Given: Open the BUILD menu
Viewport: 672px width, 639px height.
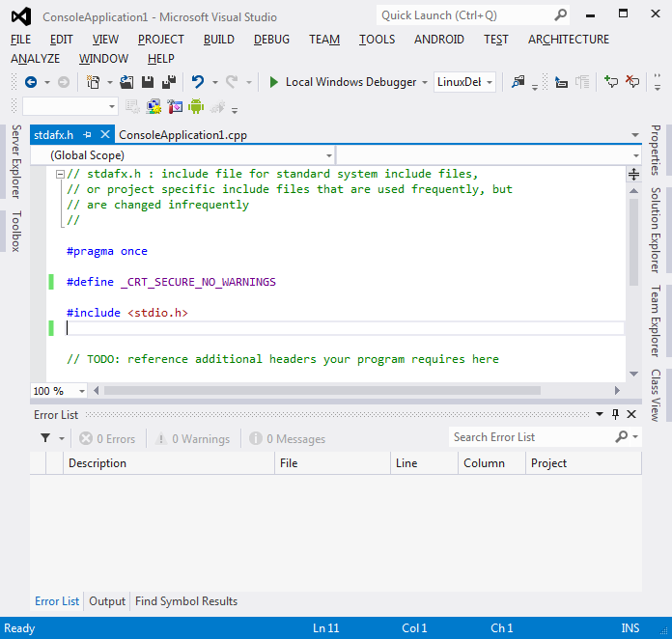Looking at the screenshot, I should 219,40.
